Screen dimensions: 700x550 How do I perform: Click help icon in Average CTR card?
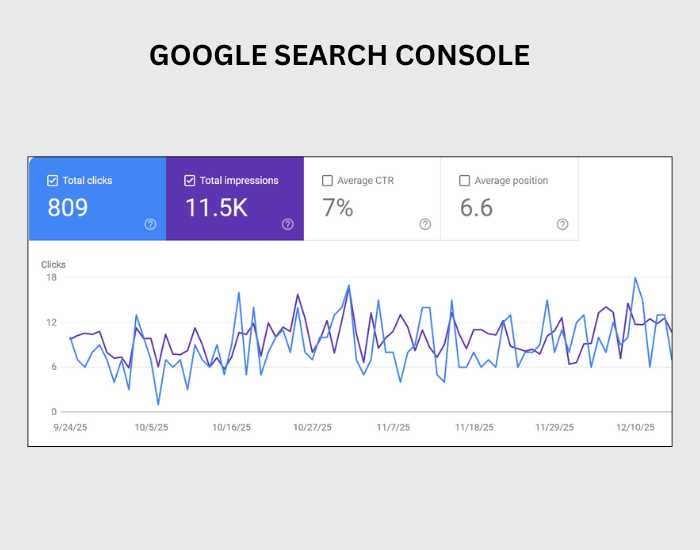[424, 224]
